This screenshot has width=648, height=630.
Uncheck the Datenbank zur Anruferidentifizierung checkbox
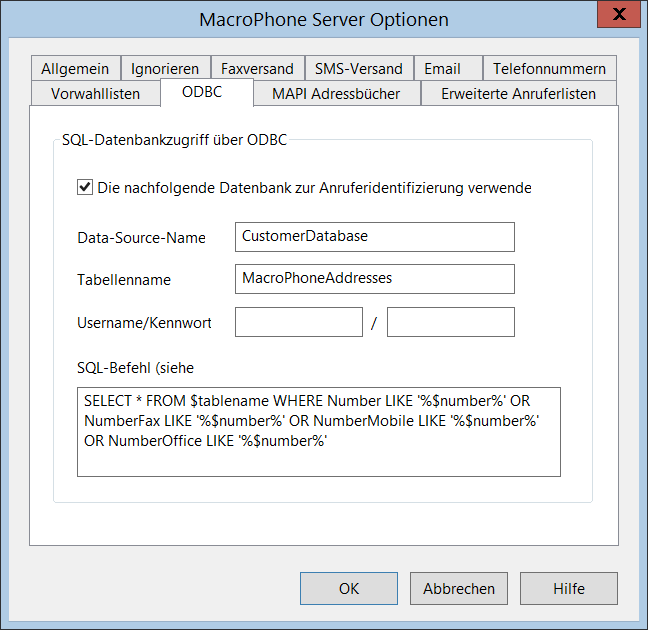(85, 187)
